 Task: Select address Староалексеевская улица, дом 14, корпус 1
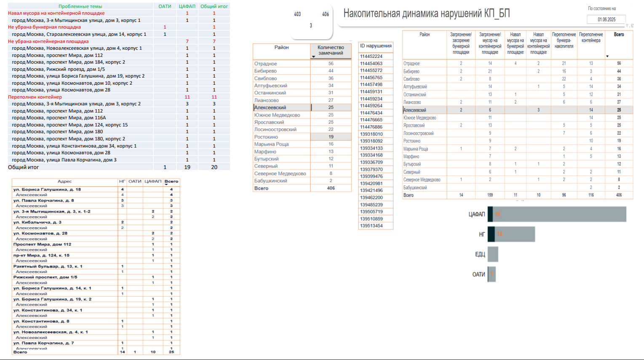coord(79,34)
